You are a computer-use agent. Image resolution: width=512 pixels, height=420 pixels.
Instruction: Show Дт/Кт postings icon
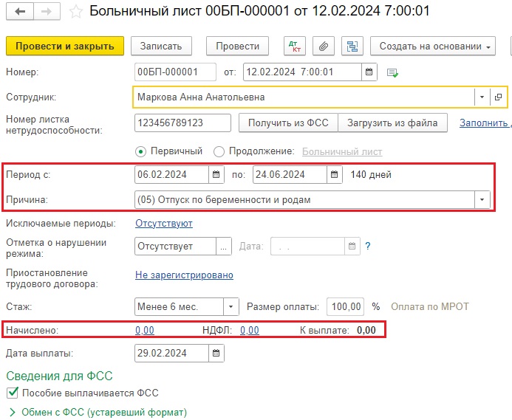coord(295,47)
